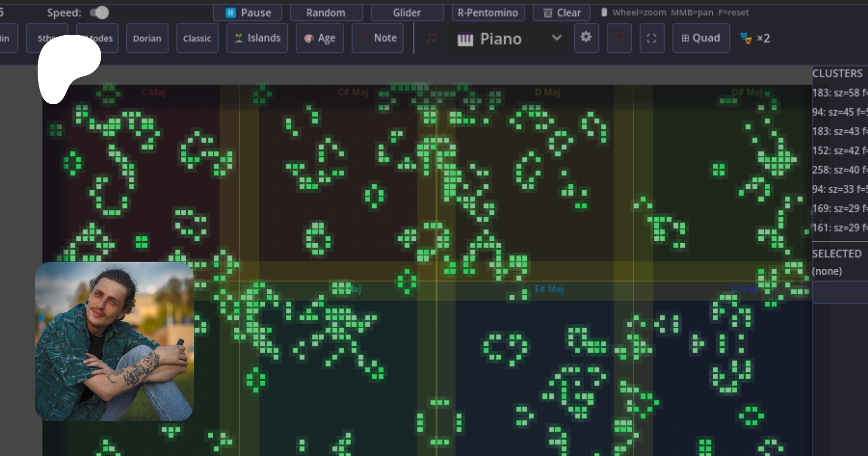
Task: Click the music note icon left of Piano
Action: click(431, 38)
